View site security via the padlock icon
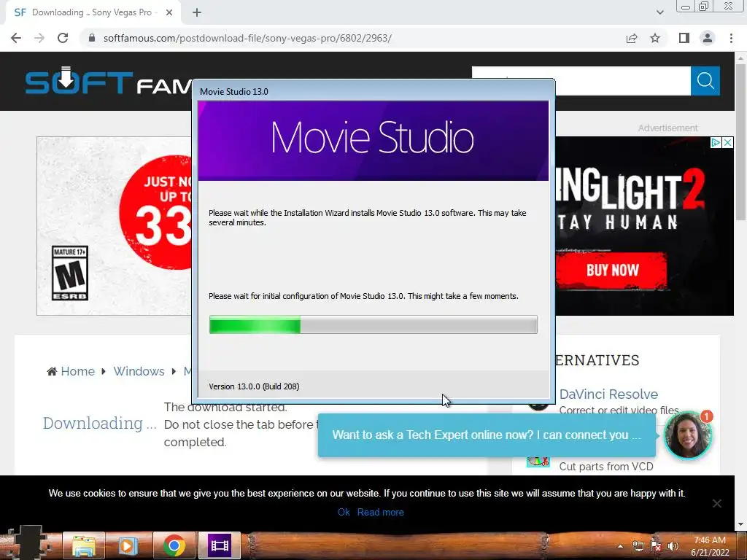Image resolution: width=747 pixels, height=560 pixels. (92, 38)
